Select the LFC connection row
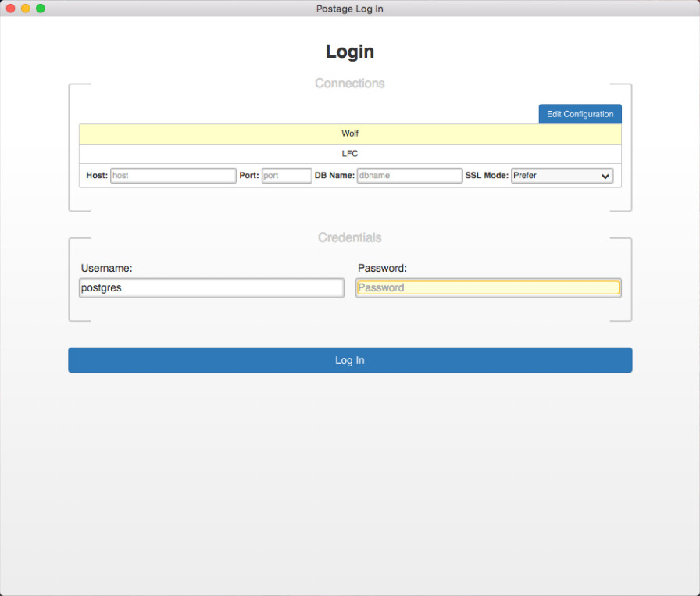This screenshot has height=596, width=700. click(350, 154)
